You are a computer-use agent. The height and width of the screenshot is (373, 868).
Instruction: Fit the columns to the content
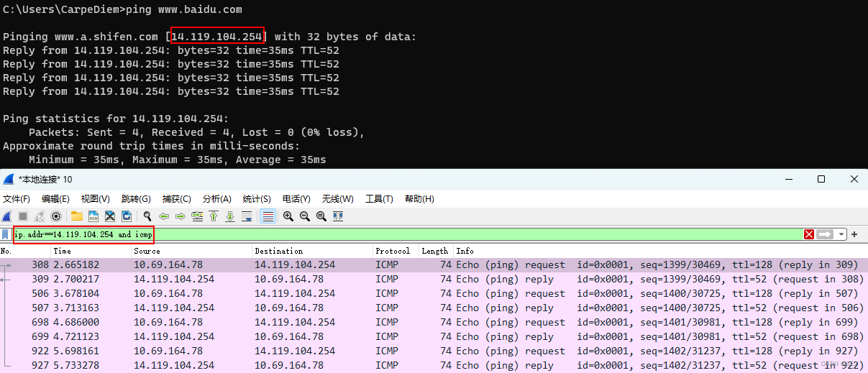click(338, 216)
